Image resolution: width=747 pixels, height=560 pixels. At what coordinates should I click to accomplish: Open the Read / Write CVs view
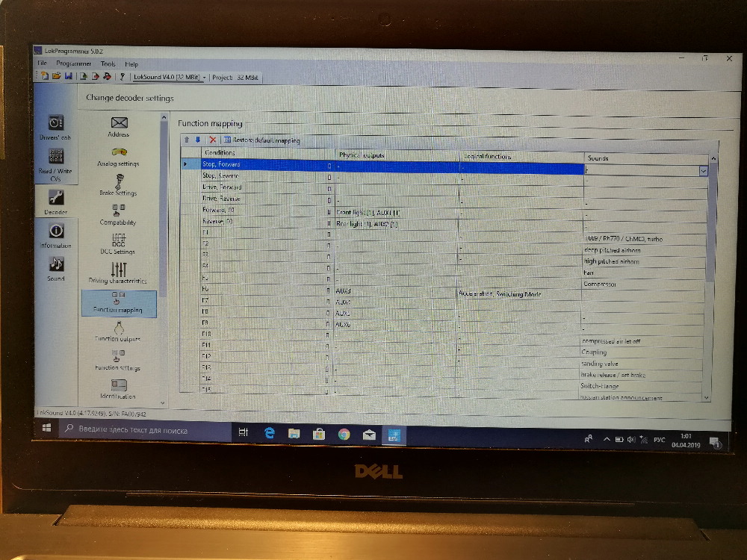coord(56,161)
